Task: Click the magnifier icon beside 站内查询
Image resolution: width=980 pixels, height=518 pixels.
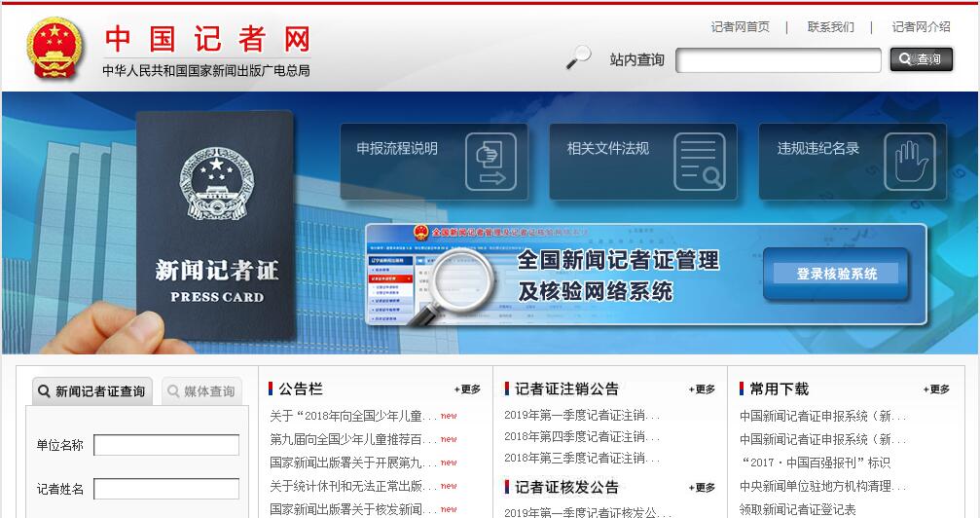Action: tap(578, 58)
